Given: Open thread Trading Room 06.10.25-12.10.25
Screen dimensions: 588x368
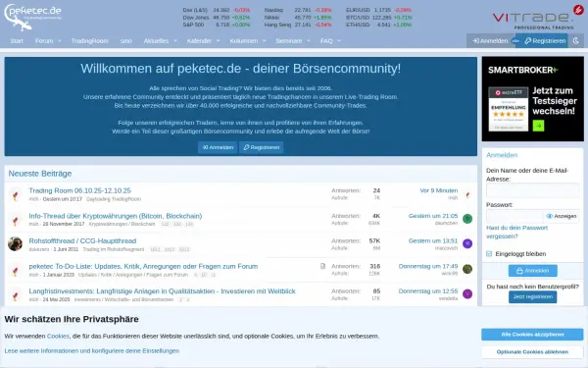Looking at the screenshot, I should coord(80,190).
